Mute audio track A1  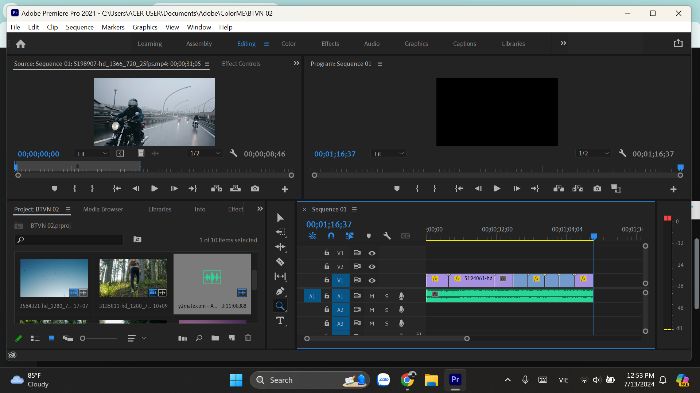(x=372, y=296)
